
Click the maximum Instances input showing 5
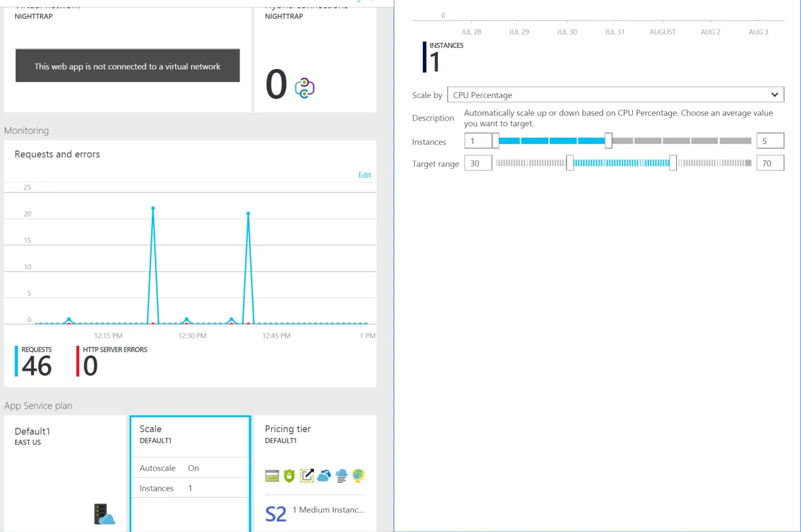tap(770, 141)
